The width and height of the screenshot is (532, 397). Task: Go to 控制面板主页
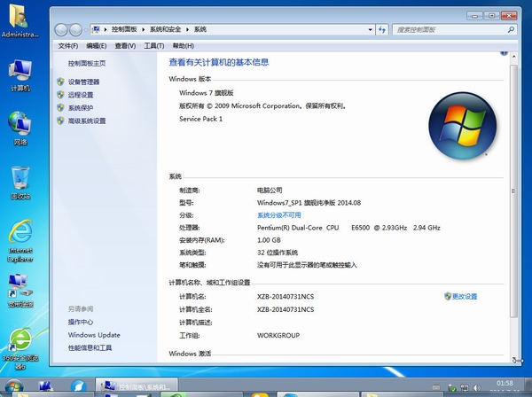(87, 64)
